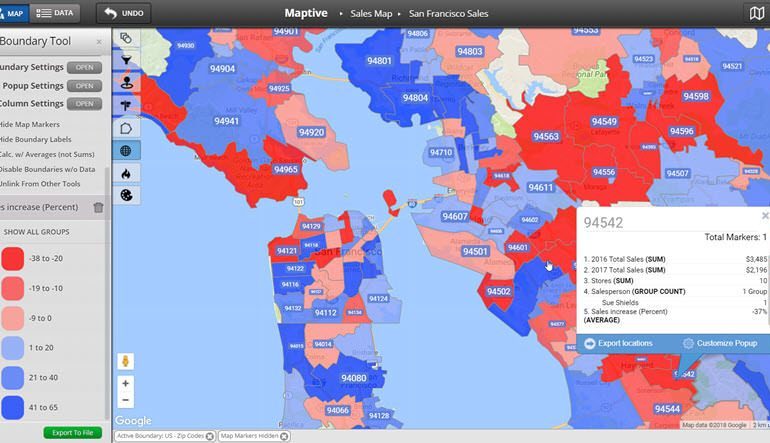Open the directions signpost tool
Screen dimensions: 770x443
(126, 105)
